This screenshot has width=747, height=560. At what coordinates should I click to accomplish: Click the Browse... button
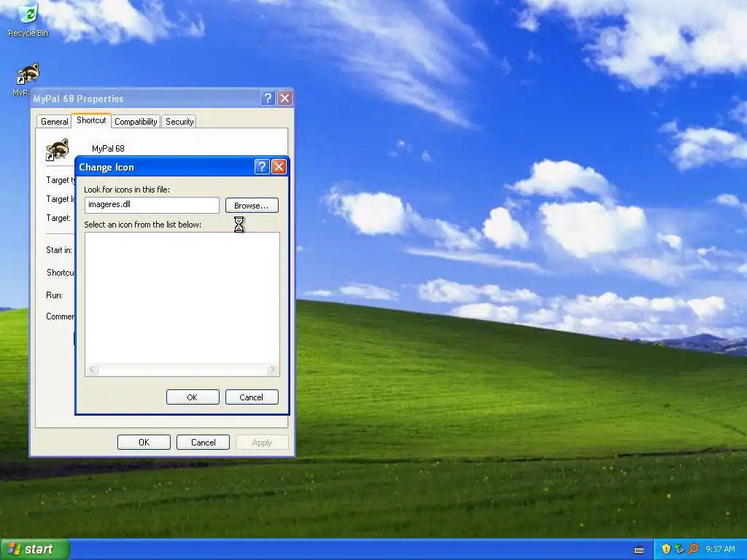(252, 205)
